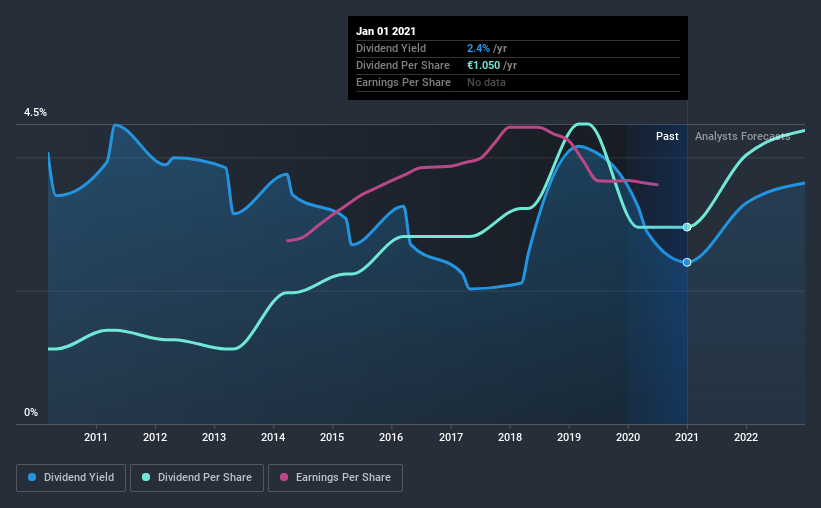Click the 2013 x-axis label
821x508 pixels.
(x=214, y=437)
